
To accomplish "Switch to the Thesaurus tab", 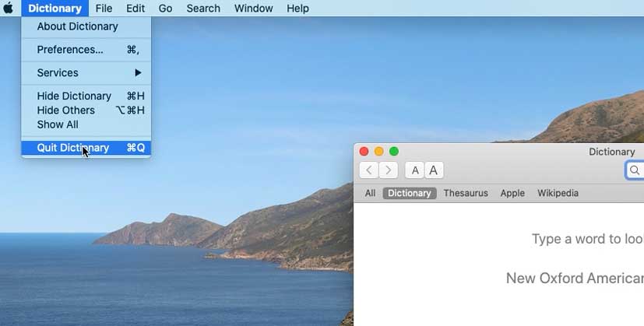I will 466,193.
